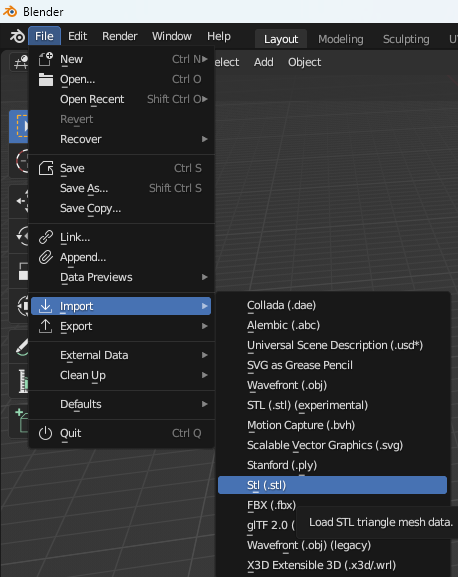The image size is (458, 577).
Task: Import Collada (.dae) file
Action: coord(333,305)
